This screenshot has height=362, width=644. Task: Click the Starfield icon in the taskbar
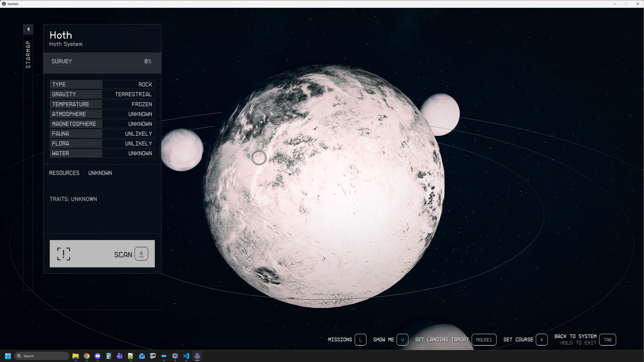[197, 356]
